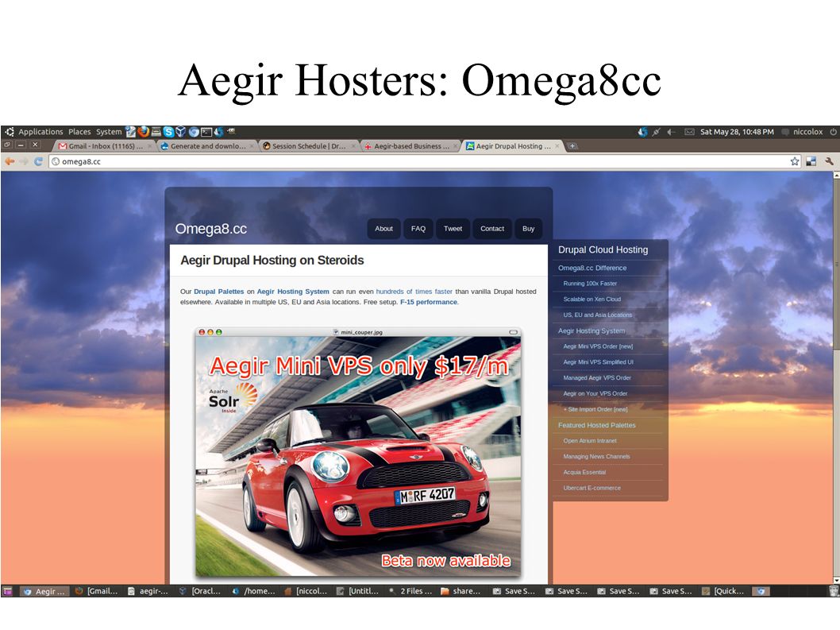Open Running 100x Faster sidebar link
This screenshot has width=840, height=630.
[x=590, y=284]
